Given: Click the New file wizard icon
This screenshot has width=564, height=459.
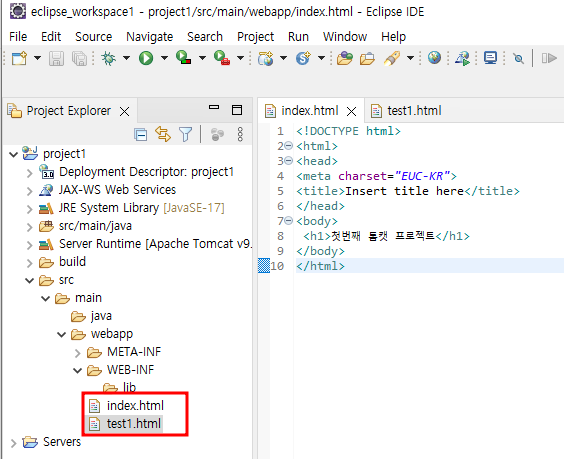Looking at the screenshot, I should pyautogui.click(x=19, y=58).
